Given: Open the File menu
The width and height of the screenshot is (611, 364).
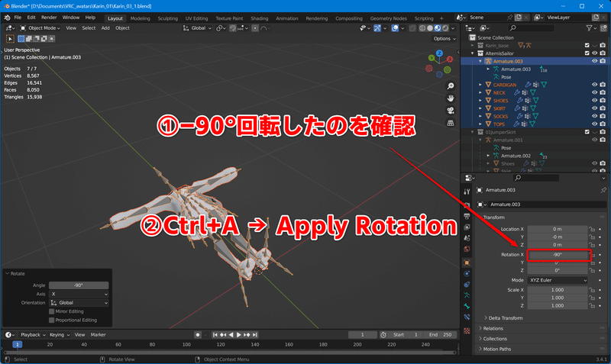Looking at the screenshot, I should [x=18, y=18].
